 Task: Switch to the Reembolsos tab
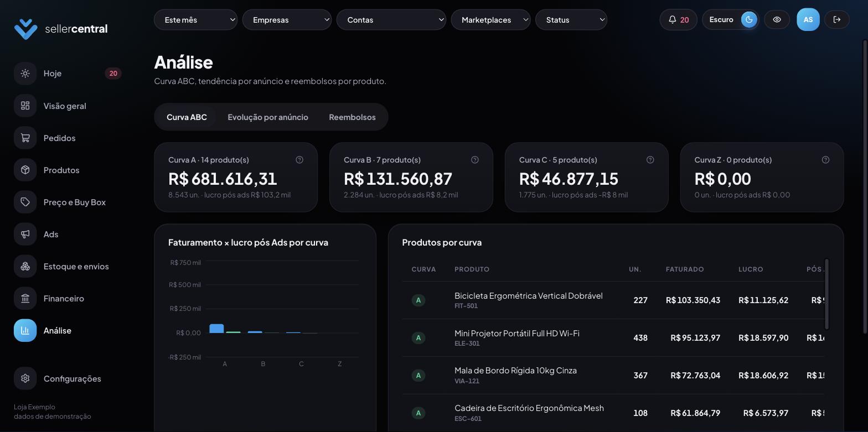click(x=352, y=117)
